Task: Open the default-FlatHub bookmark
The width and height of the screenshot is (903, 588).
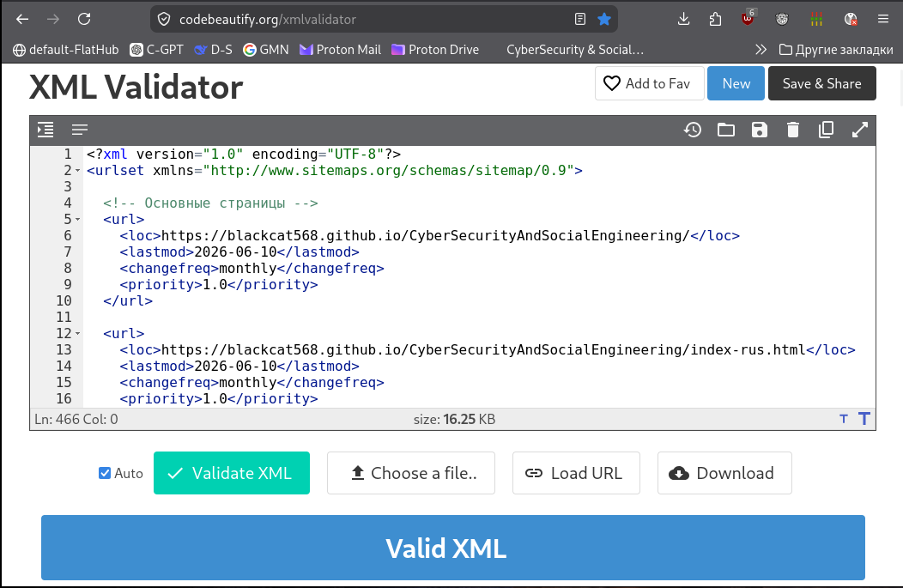Action: [x=65, y=50]
